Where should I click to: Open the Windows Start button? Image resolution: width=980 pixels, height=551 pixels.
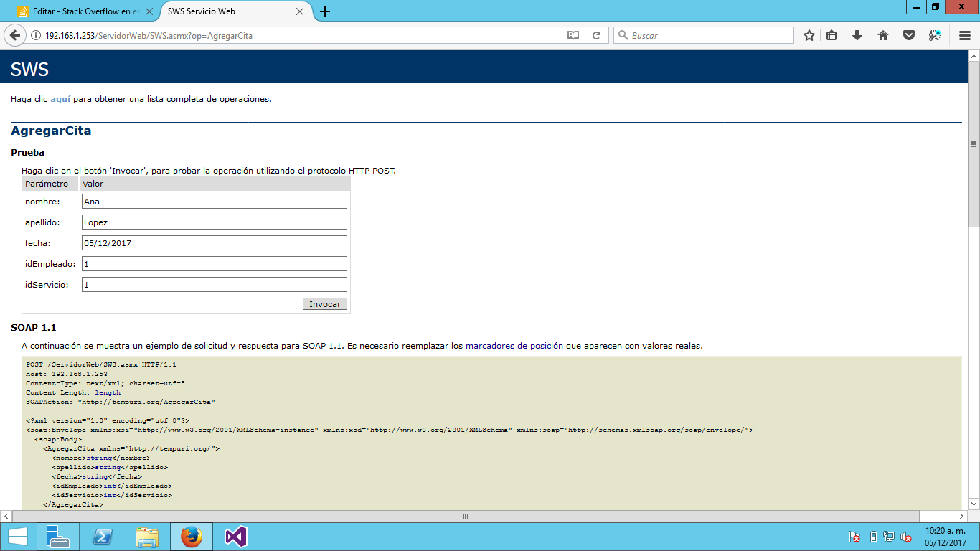tap(17, 537)
